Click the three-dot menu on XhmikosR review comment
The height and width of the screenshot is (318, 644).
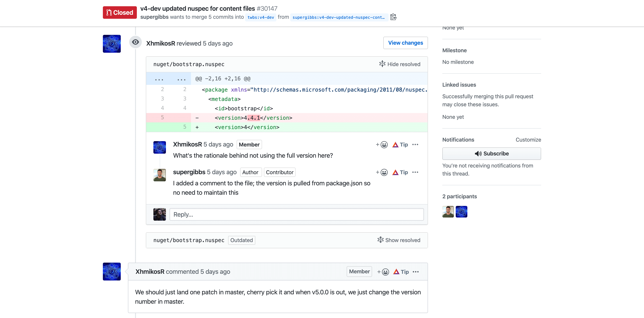(416, 144)
